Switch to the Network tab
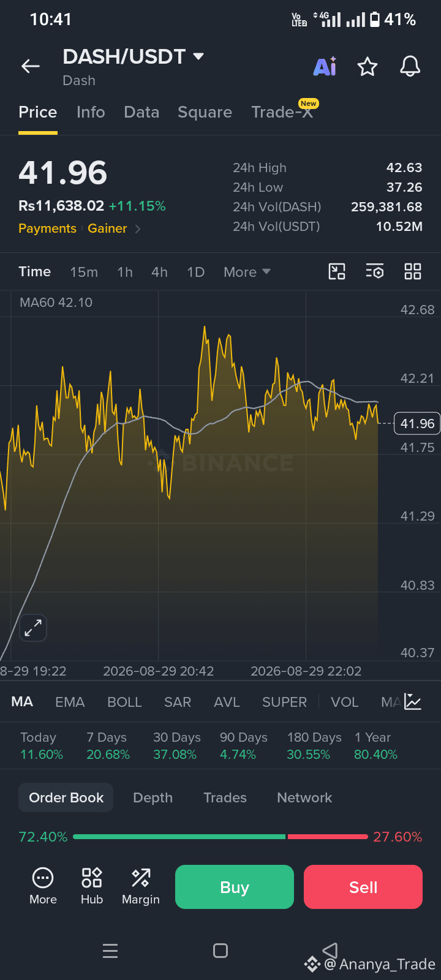The height and width of the screenshot is (980, 441). [x=304, y=797]
